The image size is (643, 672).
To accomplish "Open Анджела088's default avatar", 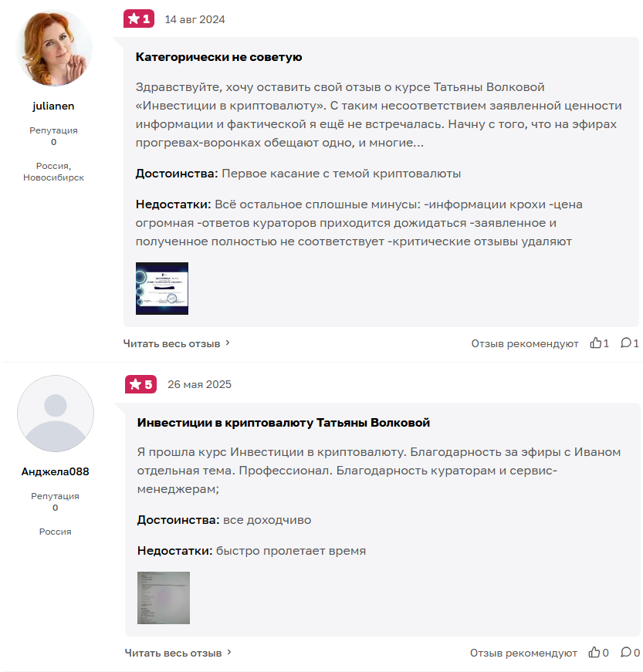I will pyautogui.click(x=56, y=414).
